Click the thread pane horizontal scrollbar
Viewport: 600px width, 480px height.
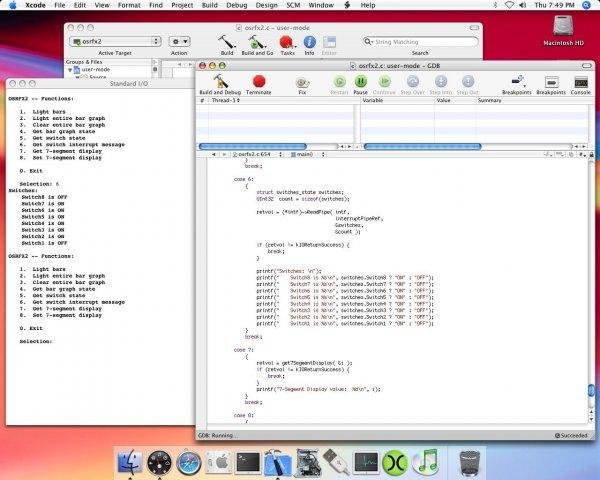pyautogui.click(x=253, y=146)
